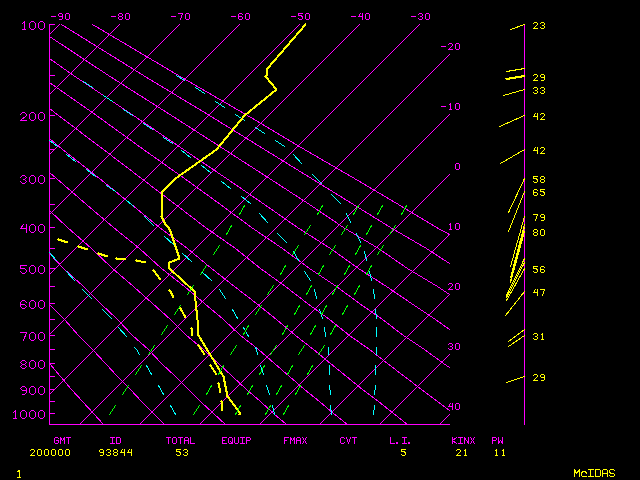Image resolution: width=640 pixels, height=480 pixels.
Task: Click the McIDAS label in bottom corner
Action: [593, 473]
